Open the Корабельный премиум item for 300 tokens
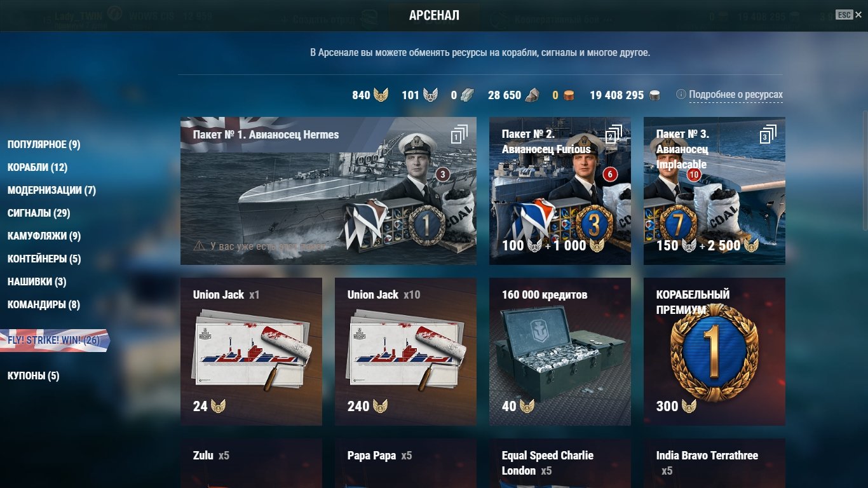The height and width of the screenshot is (488, 868). click(x=714, y=351)
